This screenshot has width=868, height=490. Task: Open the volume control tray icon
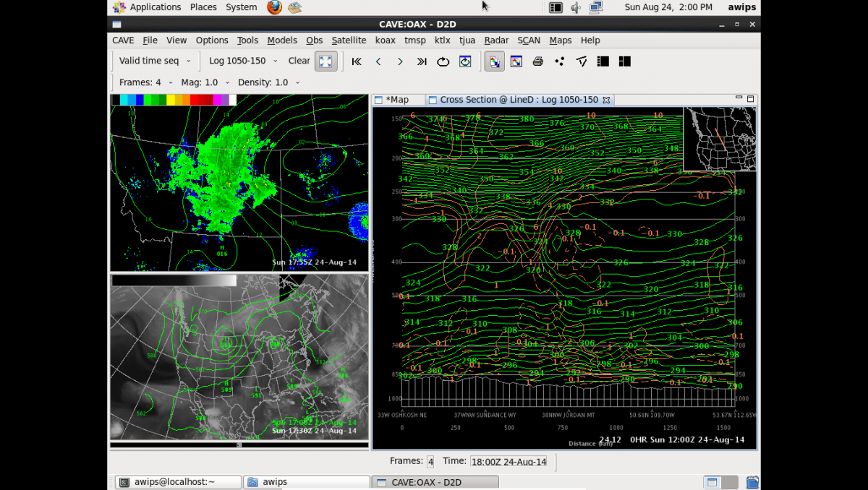tap(576, 7)
